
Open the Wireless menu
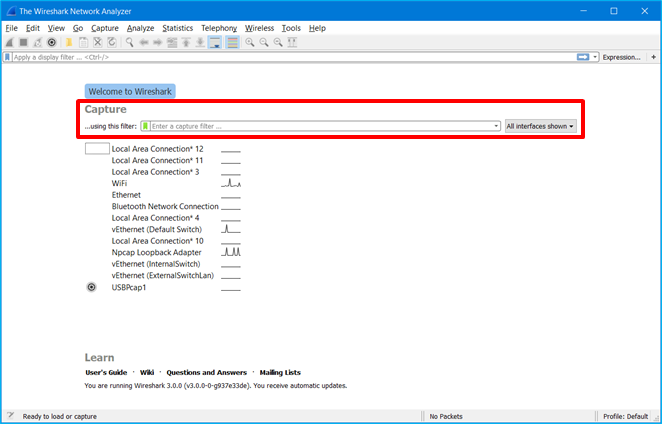[259, 28]
